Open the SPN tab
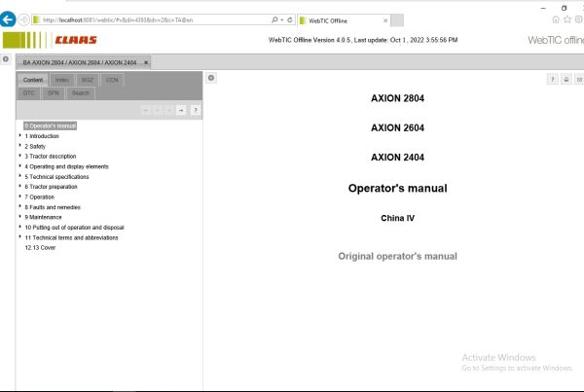 (x=54, y=93)
